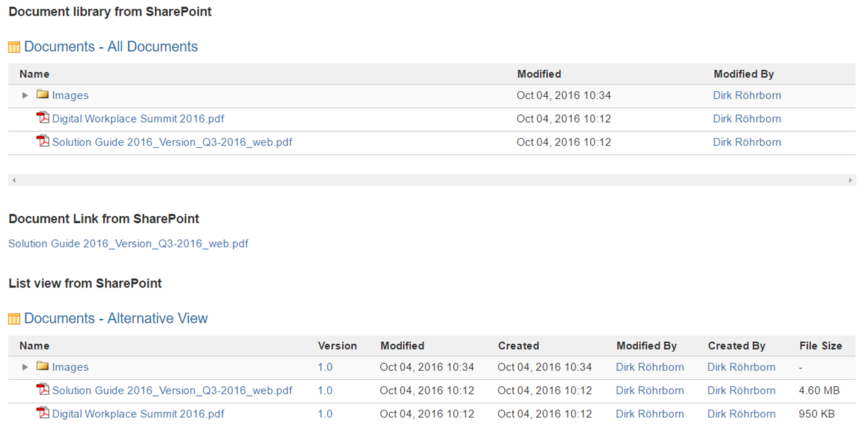Open the Documents - All Documents title link

(x=111, y=47)
